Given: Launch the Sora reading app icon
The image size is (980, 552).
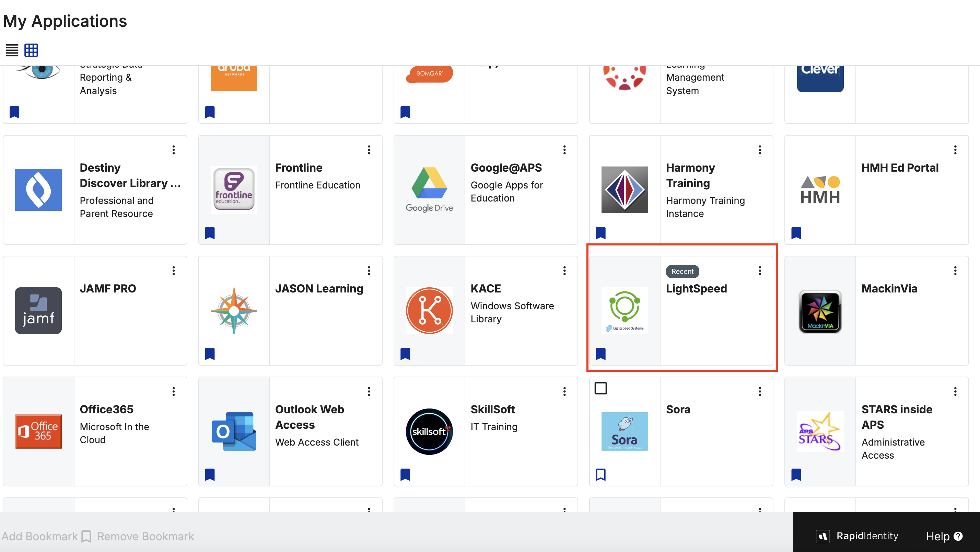Looking at the screenshot, I should pyautogui.click(x=625, y=431).
